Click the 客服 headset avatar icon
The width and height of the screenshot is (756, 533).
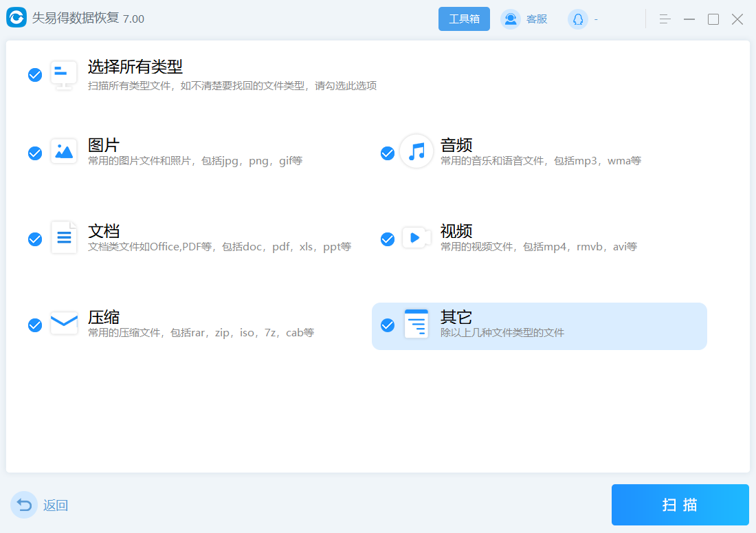511,19
